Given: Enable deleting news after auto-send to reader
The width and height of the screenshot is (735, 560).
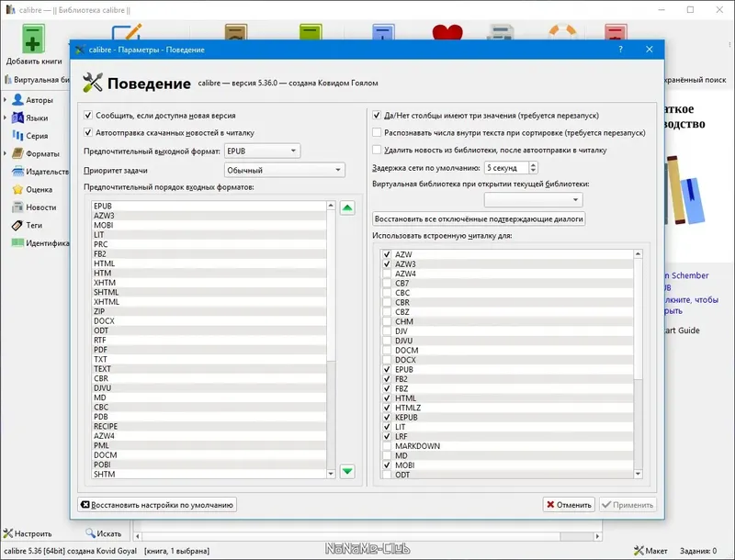Looking at the screenshot, I should (x=377, y=150).
